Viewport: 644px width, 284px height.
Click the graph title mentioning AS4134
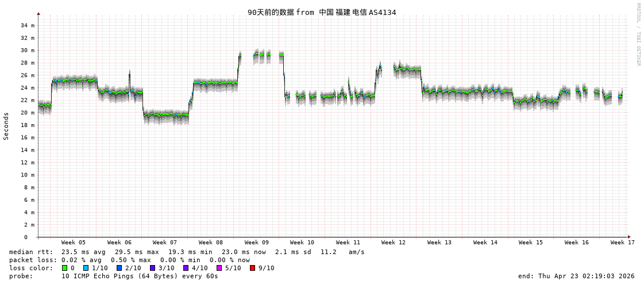(x=322, y=12)
